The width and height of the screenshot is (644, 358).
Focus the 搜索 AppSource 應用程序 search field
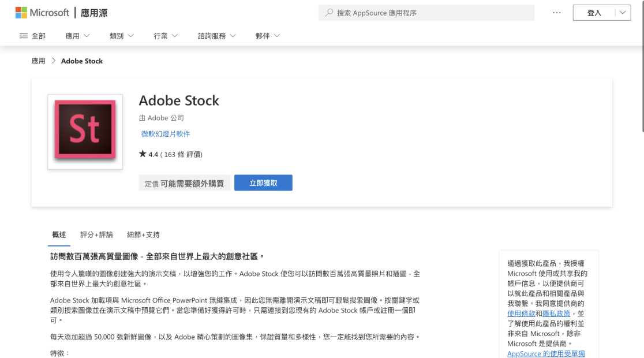426,13
